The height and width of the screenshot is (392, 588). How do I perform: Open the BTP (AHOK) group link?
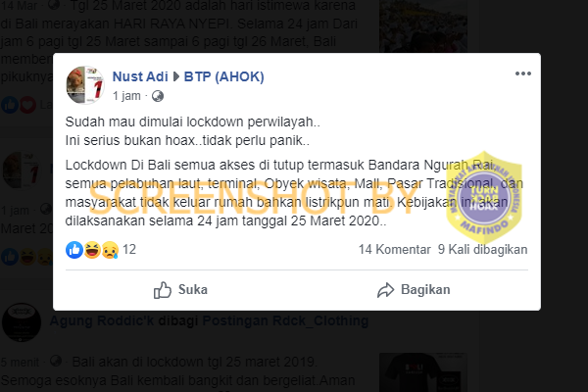tap(223, 76)
